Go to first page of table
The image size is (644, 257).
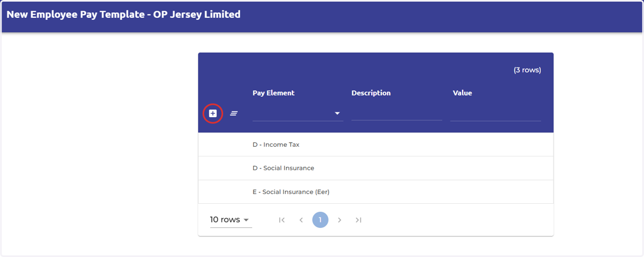(x=282, y=220)
